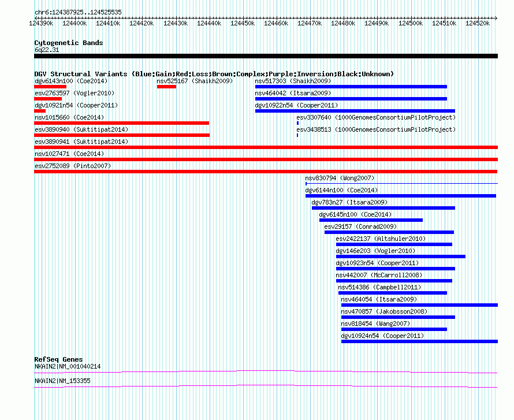Viewport: 514px width, 420px height.
Task: Click the esv3307640 1000Genomes variant label
Action: tap(376, 117)
